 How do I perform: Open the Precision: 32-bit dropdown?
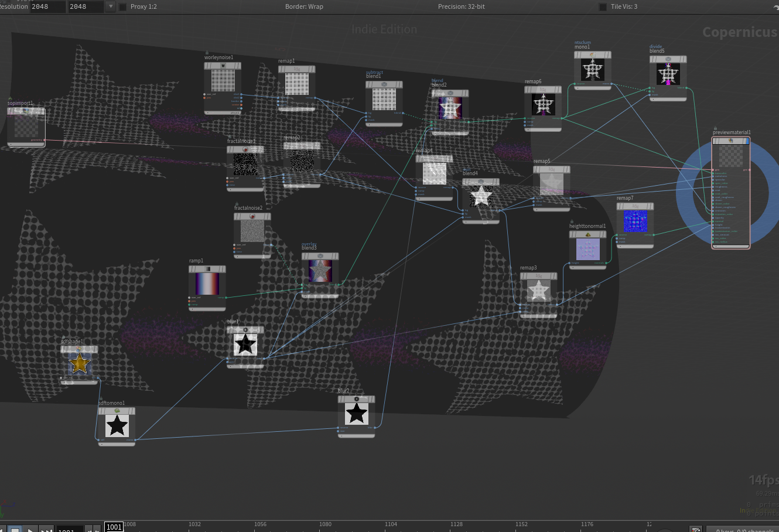coord(462,6)
